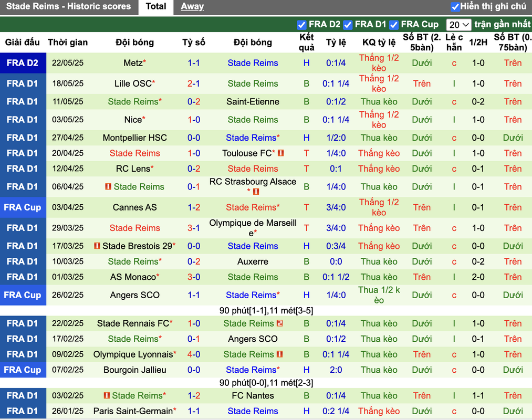Viewport: 532px width, 420px height.
Task: Click the red card icon after Stade Reims on 09/02/25
Action: [279, 354]
